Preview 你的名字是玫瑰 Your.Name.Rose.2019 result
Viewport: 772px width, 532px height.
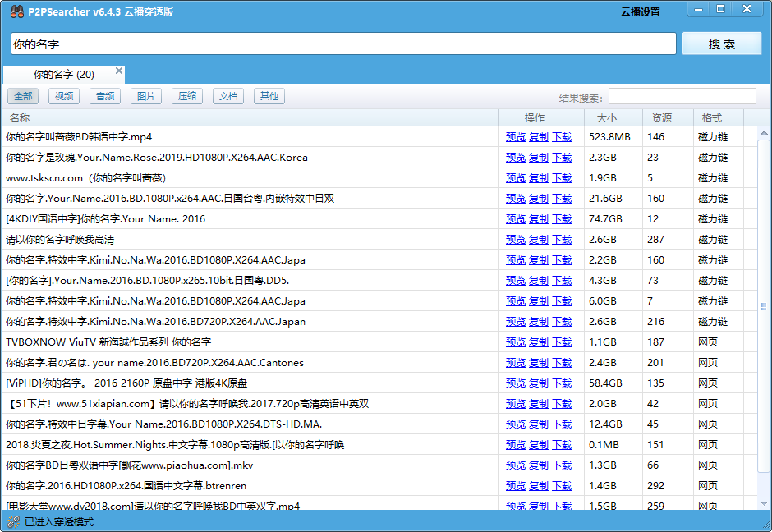coord(516,158)
